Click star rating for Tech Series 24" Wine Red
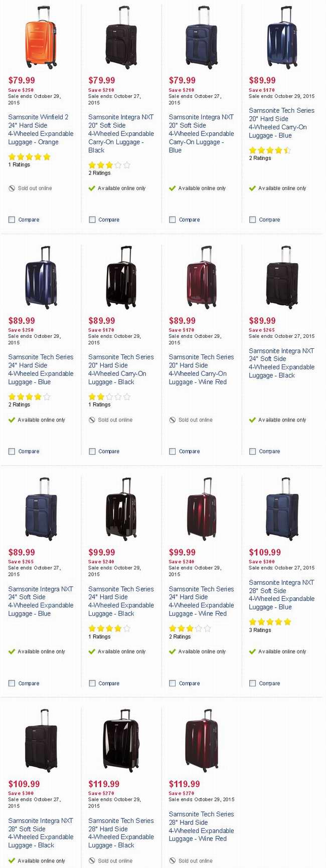Image resolution: width=326 pixels, height=868 pixels. (190, 628)
